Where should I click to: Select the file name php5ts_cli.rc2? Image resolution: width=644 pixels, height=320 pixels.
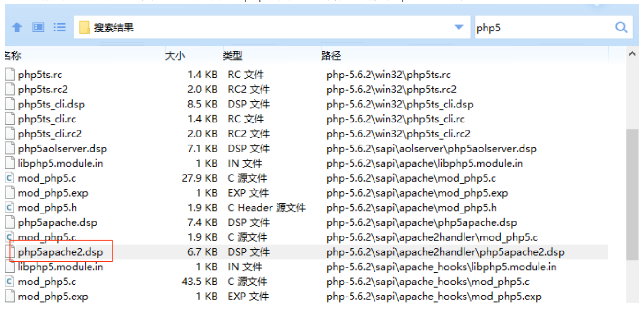tap(50, 134)
